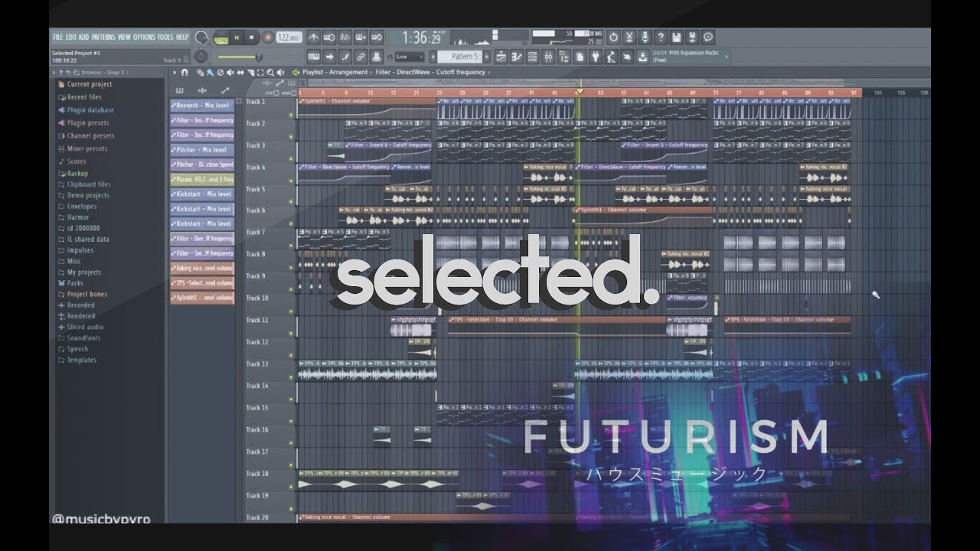Click the download content library icon
This screenshot has height=551, width=980.
643,57
